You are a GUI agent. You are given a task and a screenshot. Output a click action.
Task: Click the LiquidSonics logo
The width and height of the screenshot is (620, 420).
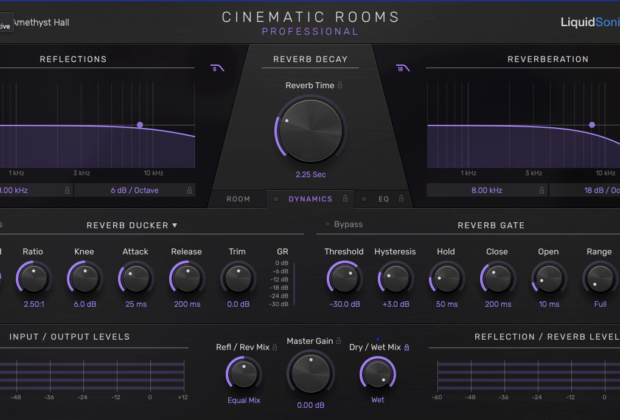pyautogui.click(x=587, y=22)
